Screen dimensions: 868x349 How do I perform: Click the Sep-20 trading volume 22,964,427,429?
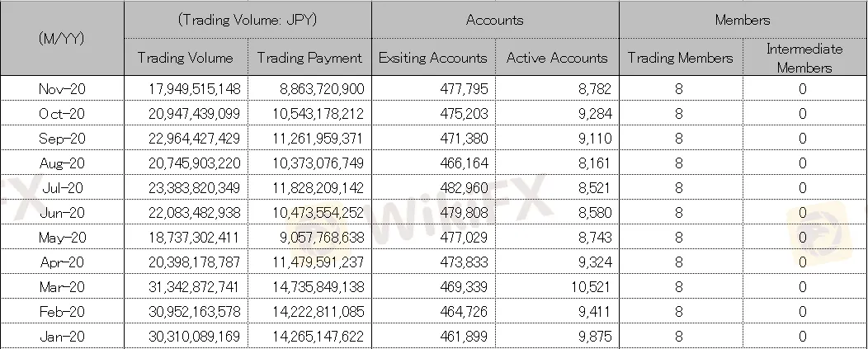pos(194,139)
